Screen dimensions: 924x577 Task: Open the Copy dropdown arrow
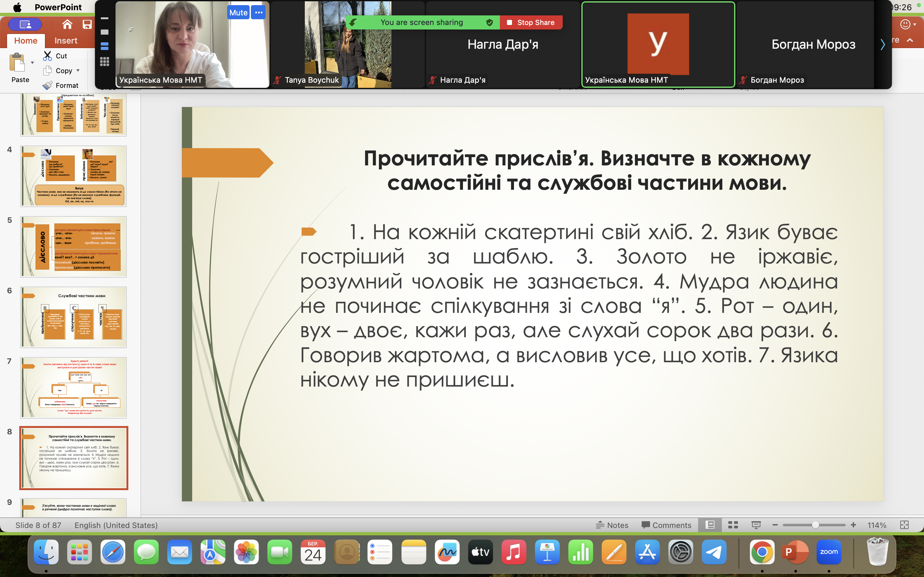point(78,71)
